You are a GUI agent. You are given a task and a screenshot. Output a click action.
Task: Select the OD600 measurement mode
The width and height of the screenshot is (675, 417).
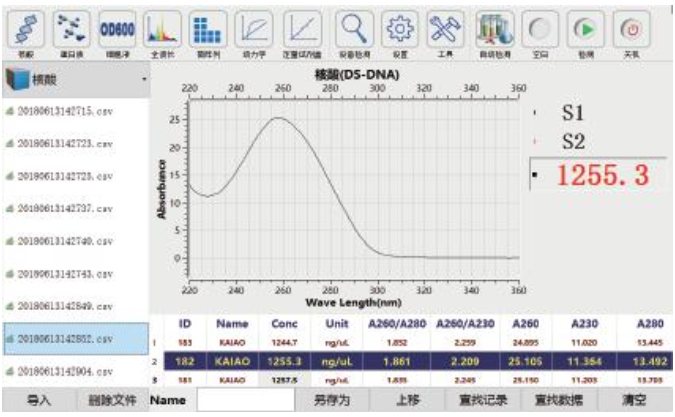point(118,29)
